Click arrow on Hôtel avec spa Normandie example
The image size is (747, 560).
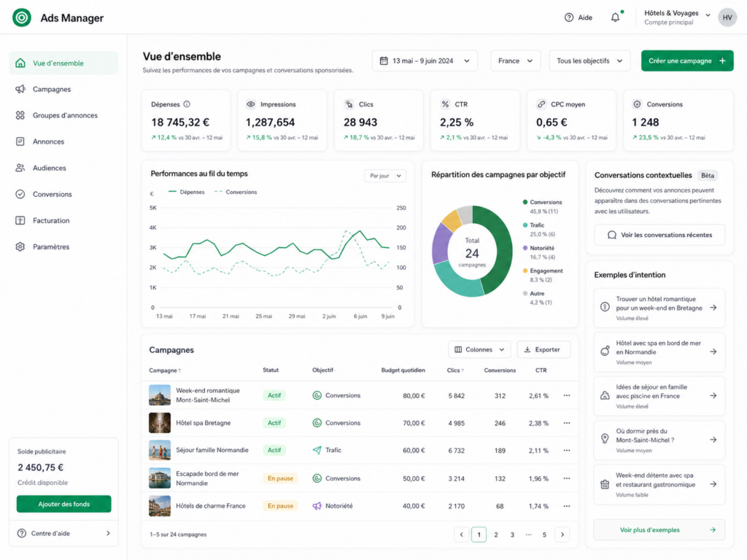(x=713, y=351)
